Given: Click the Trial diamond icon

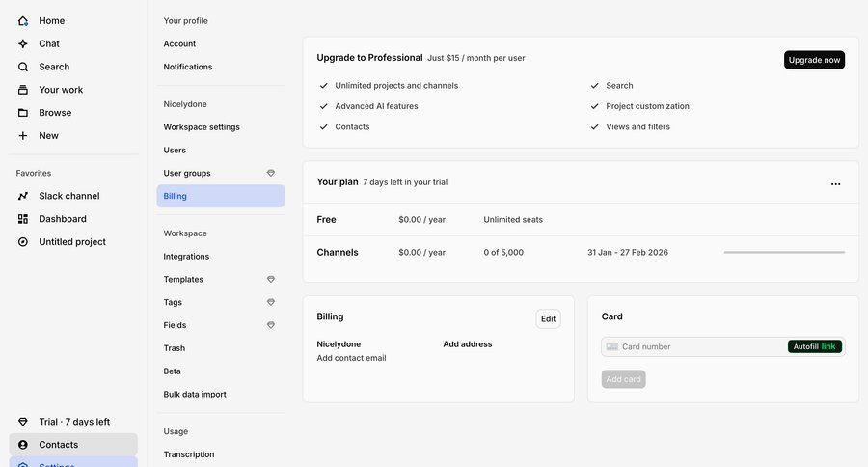Looking at the screenshot, I should coord(23,422).
